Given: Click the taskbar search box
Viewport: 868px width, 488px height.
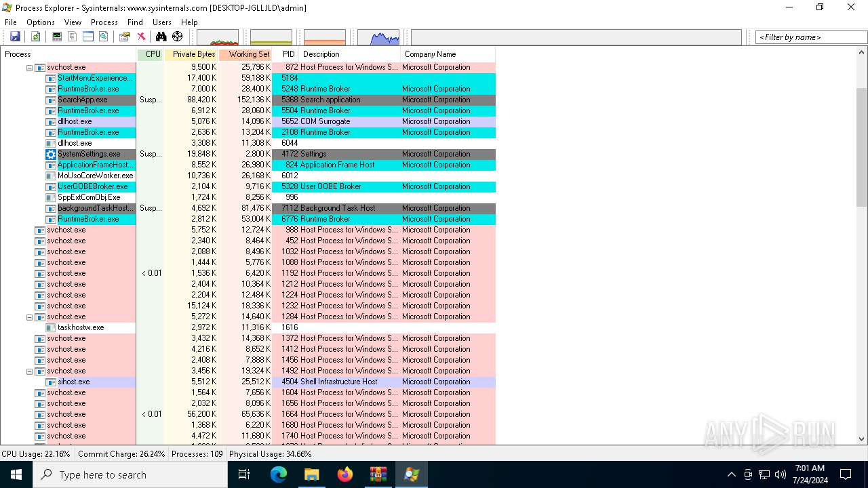Looking at the screenshot, I should click(130, 474).
